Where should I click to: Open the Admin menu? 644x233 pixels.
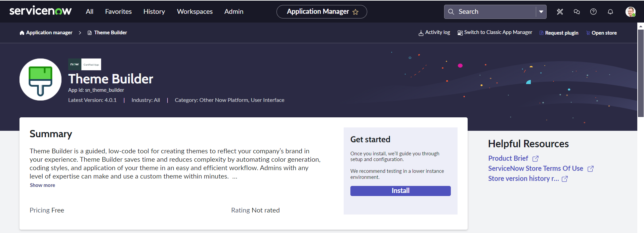(x=234, y=11)
